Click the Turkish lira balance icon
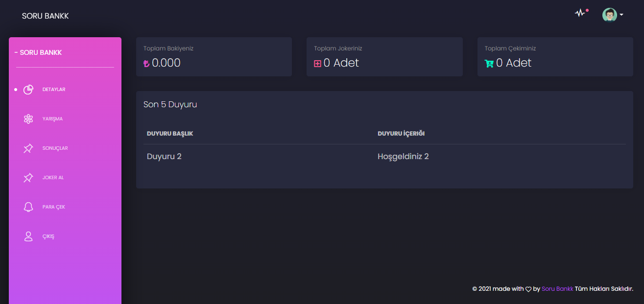 pyautogui.click(x=146, y=64)
